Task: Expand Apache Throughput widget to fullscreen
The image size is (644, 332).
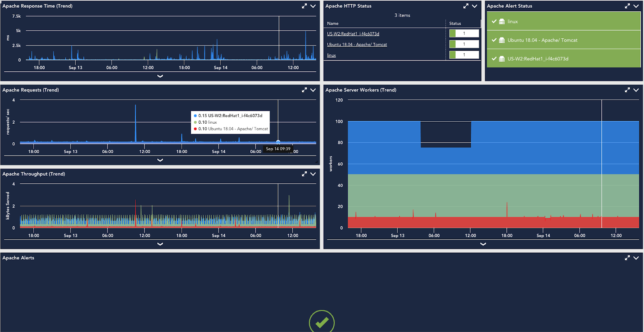Action: (304, 174)
